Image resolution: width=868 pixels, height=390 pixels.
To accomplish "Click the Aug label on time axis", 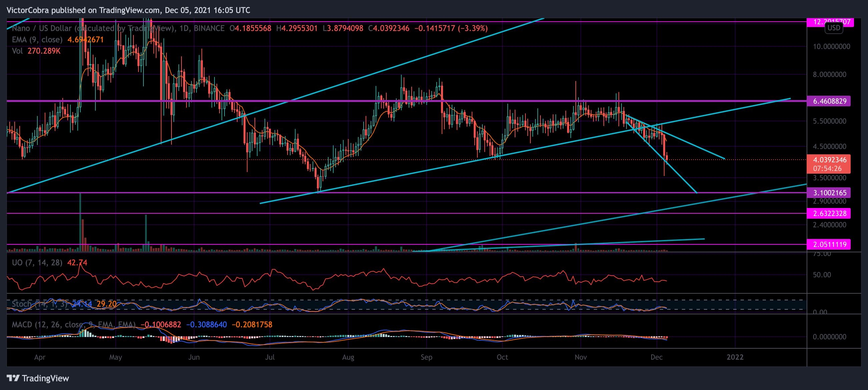I will pyautogui.click(x=348, y=357).
